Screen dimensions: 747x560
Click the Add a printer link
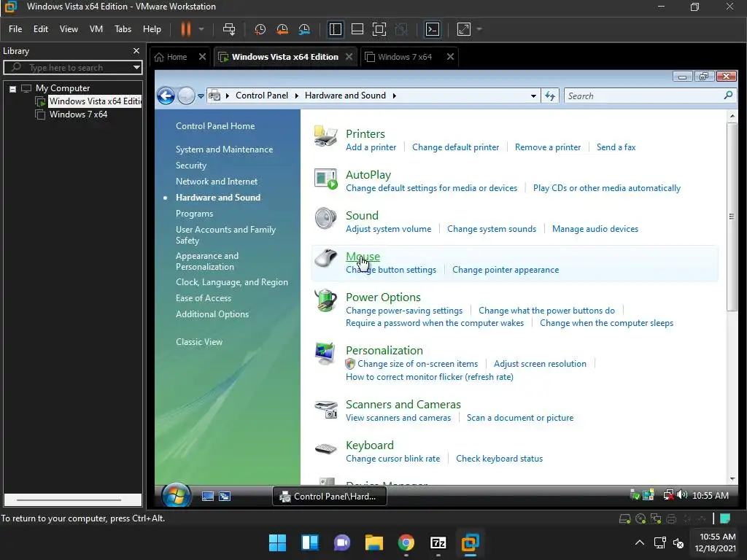point(371,147)
